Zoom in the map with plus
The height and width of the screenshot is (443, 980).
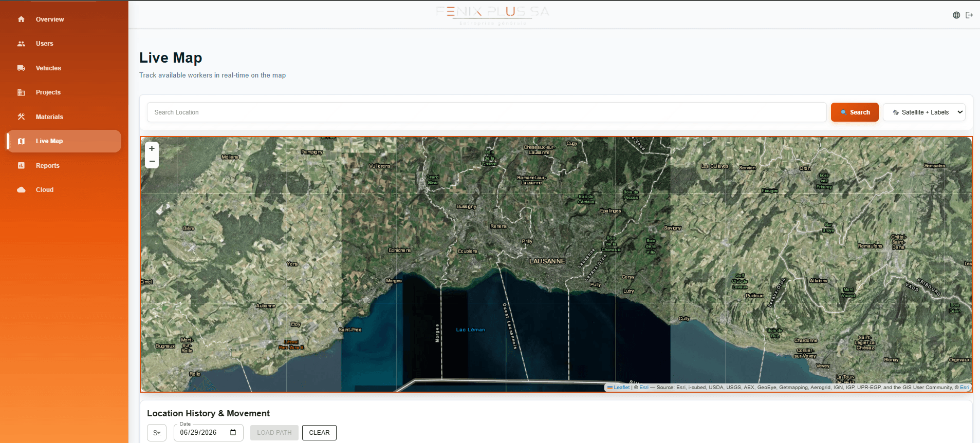tap(152, 148)
